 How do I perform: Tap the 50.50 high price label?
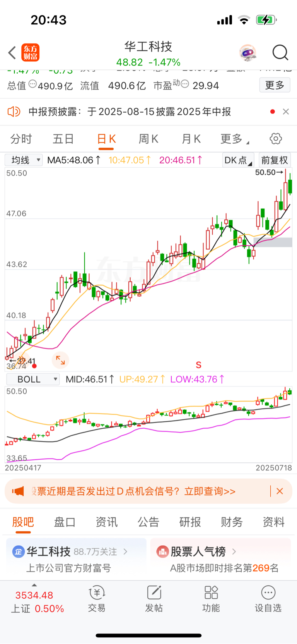click(270, 172)
